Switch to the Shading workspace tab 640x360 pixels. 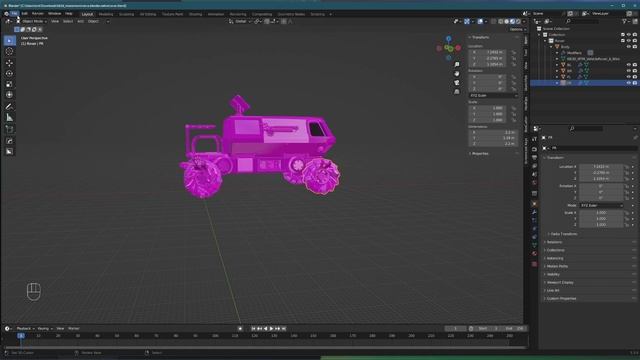(195, 14)
